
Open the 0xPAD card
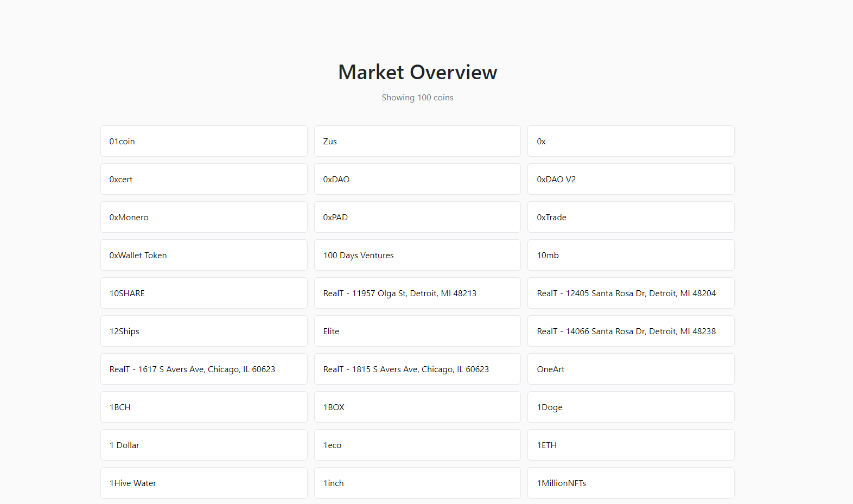pyautogui.click(x=417, y=217)
